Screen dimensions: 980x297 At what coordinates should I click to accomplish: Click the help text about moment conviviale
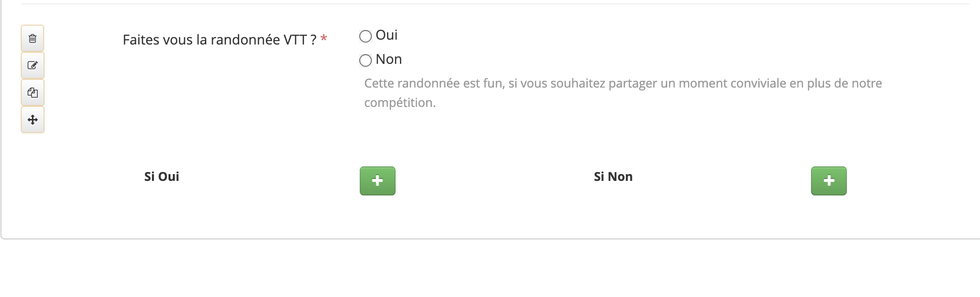(x=623, y=93)
